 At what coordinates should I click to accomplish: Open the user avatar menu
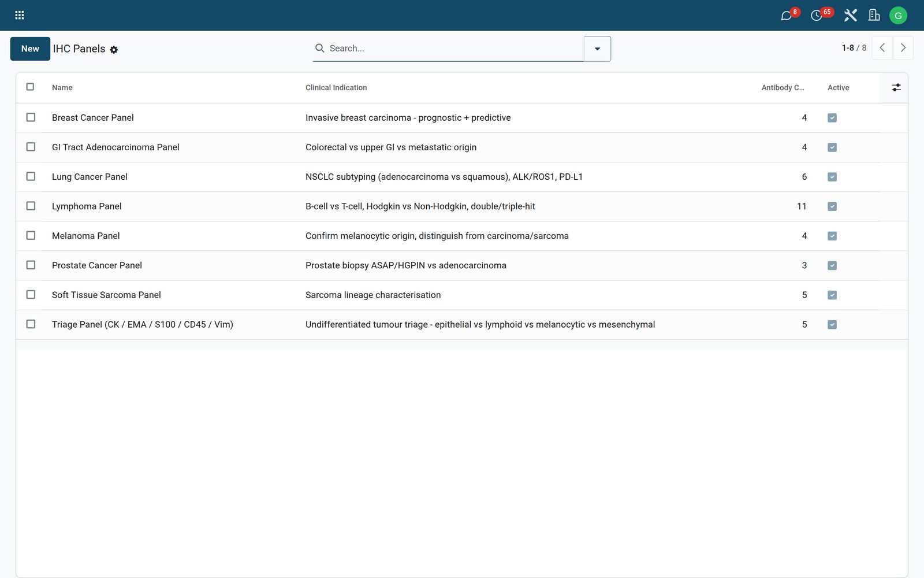click(898, 16)
